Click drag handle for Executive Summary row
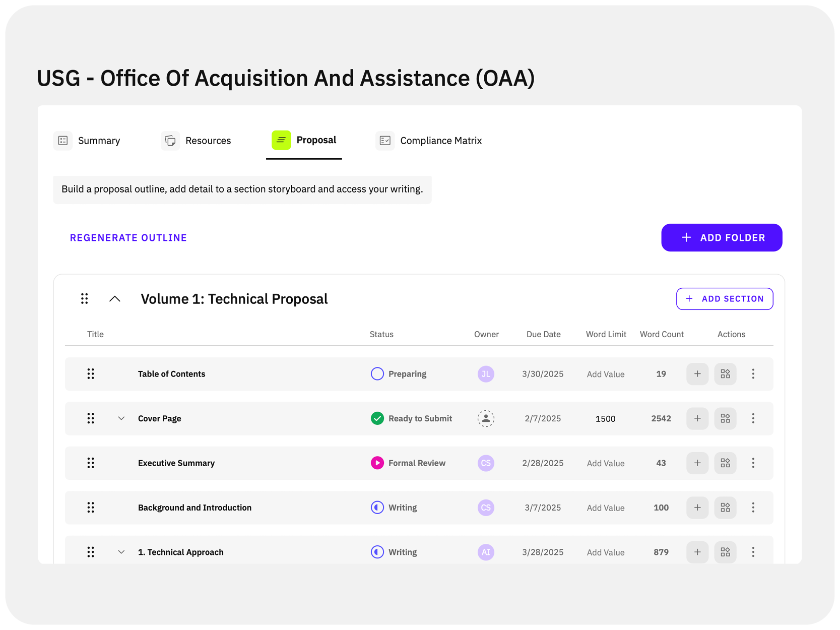The width and height of the screenshot is (840, 630). point(91,463)
